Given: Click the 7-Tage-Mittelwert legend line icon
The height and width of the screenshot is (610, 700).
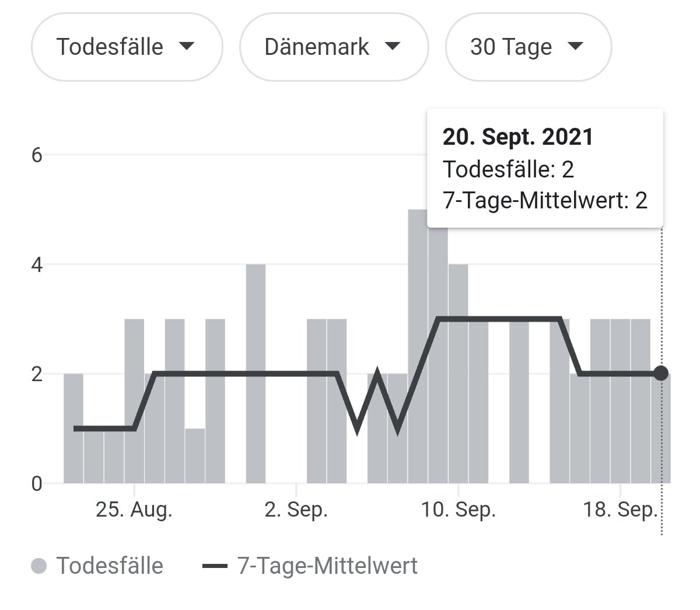Looking at the screenshot, I should coord(215,566).
